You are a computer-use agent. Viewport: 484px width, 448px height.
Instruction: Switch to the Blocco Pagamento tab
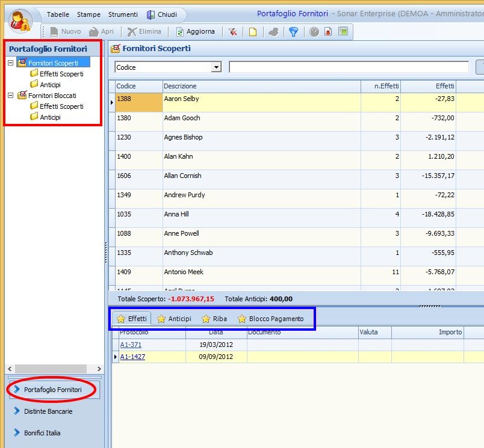coord(271,319)
